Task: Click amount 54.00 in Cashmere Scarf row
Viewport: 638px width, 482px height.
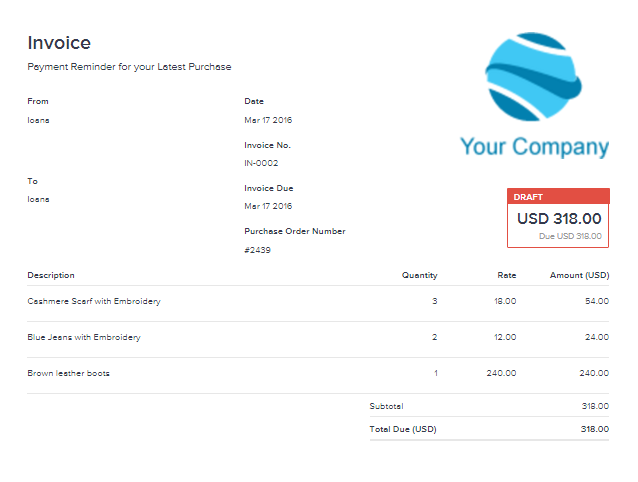Action: point(597,301)
